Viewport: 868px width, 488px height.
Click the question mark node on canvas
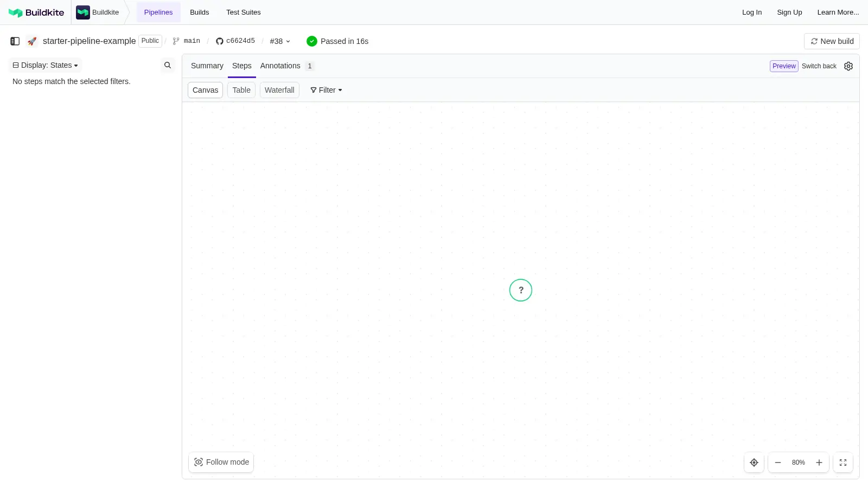(521, 290)
